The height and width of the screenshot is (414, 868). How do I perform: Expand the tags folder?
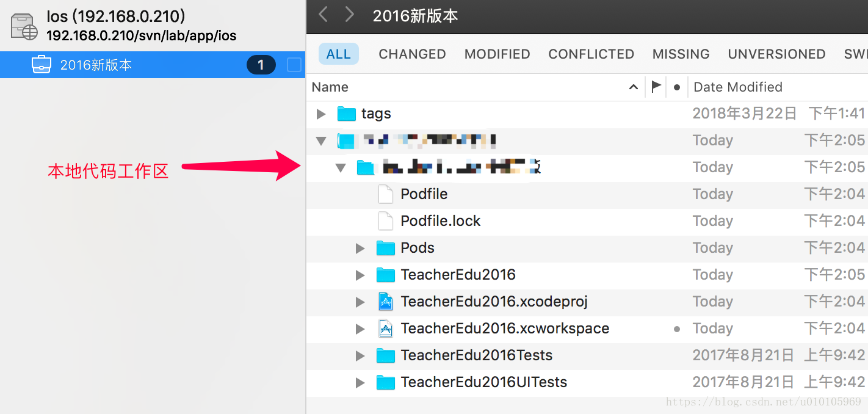[x=321, y=114]
